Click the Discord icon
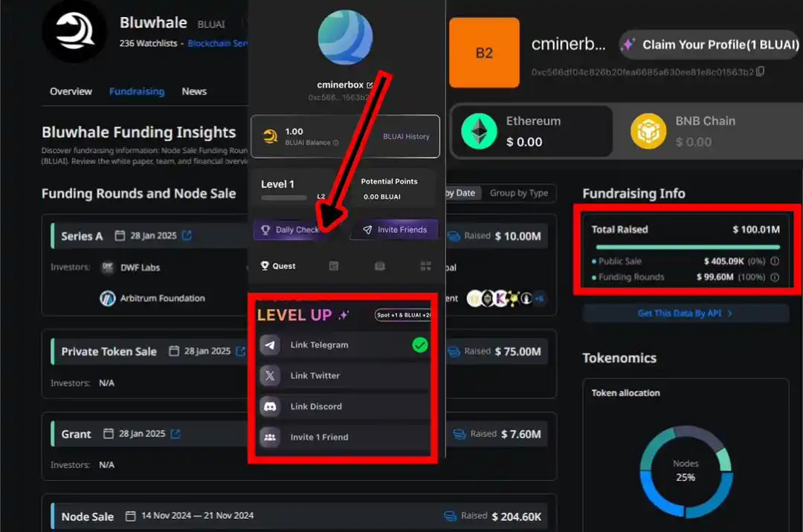Viewport: 803px width, 532px height. pyautogui.click(x=270, y=406)
